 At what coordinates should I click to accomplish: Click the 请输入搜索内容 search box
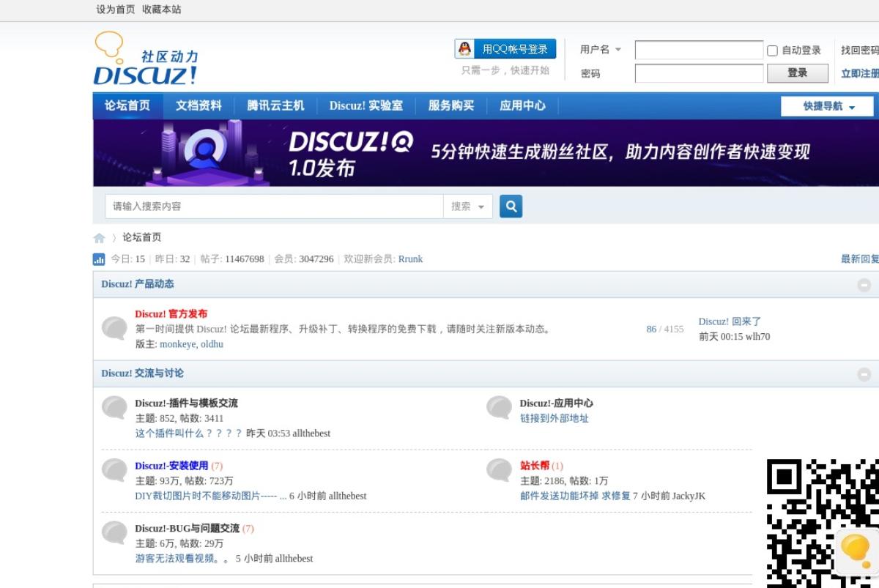(275, 206)
